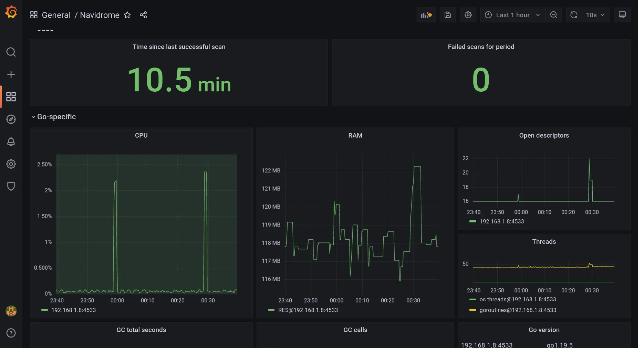The width and height of the screenshot is (644, 351).
Task: Toggle the goroutines series in Threads legend
Action: (517, 310)
